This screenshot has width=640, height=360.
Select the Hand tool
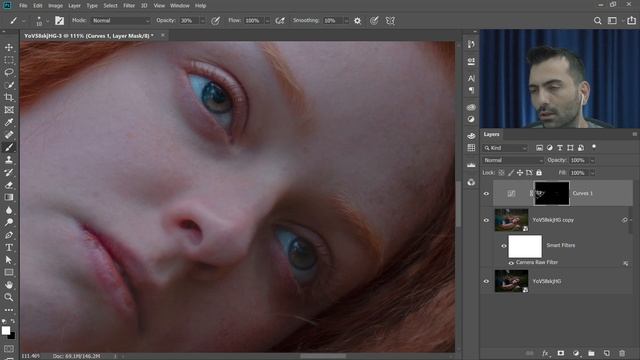click(x=9, y=285)
